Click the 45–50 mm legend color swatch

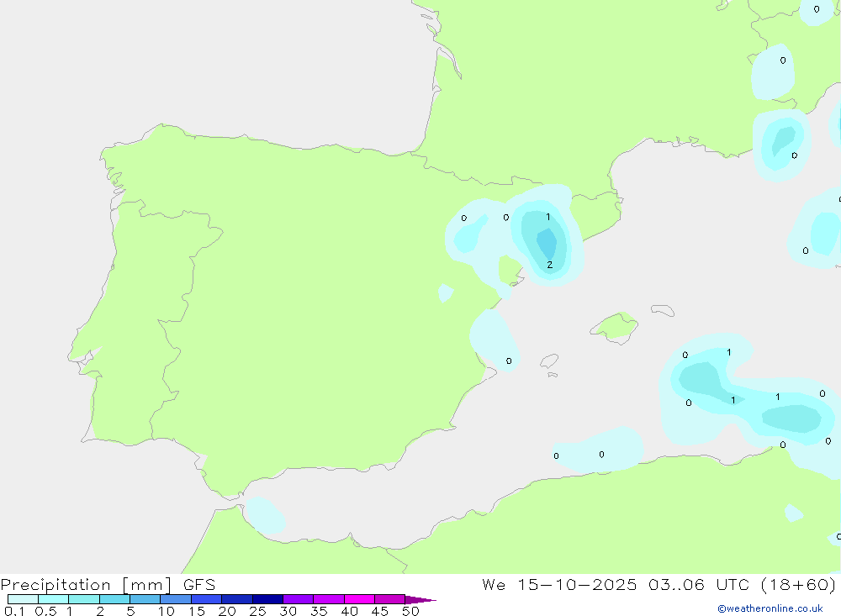click(x=389, y=599)
